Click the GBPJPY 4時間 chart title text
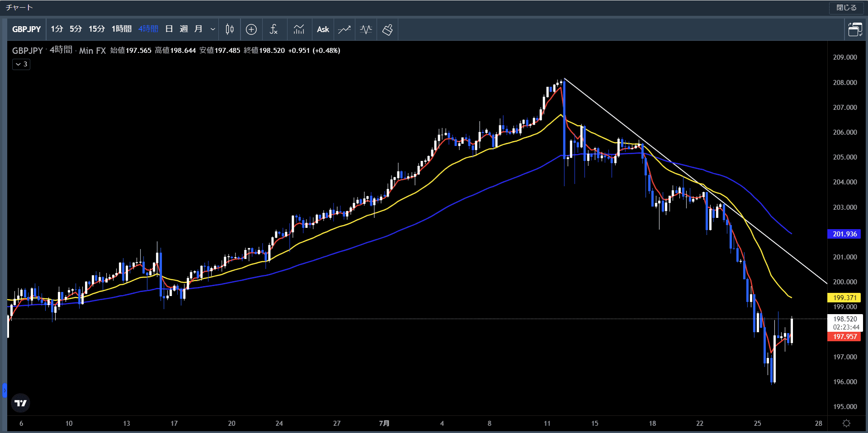 (42, 50)
